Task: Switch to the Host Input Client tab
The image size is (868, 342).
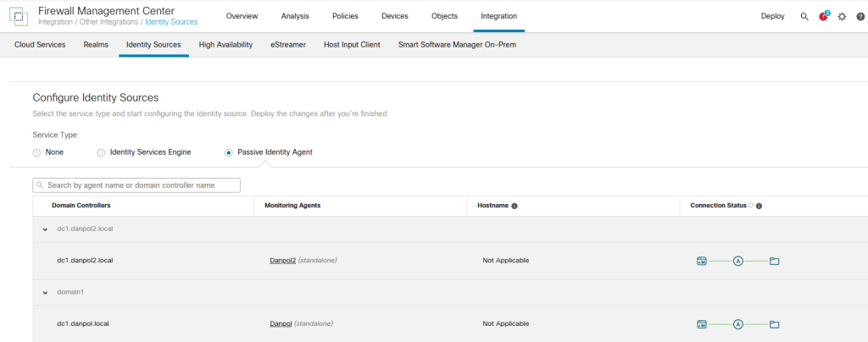Action: pos(352,45)
